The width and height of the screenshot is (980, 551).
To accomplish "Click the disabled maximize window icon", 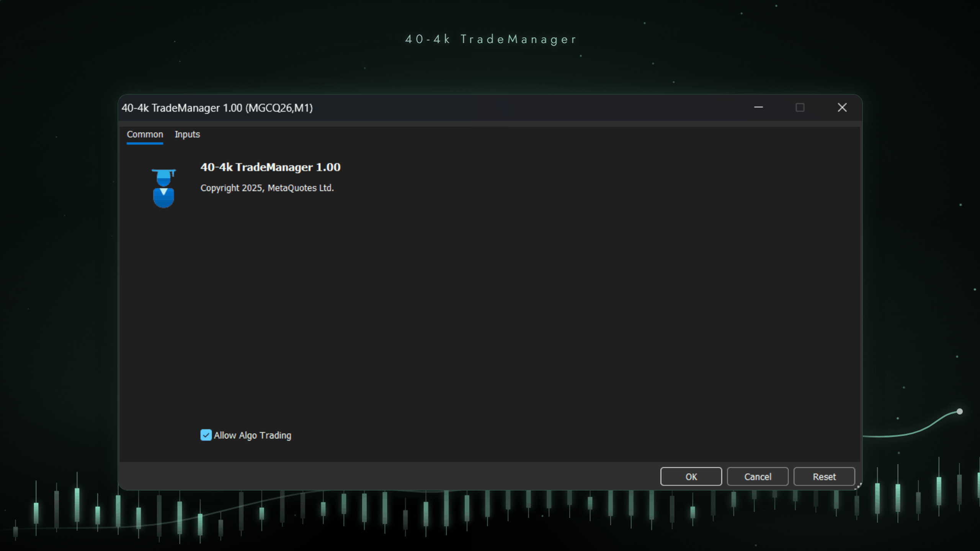I will point(800,108).
